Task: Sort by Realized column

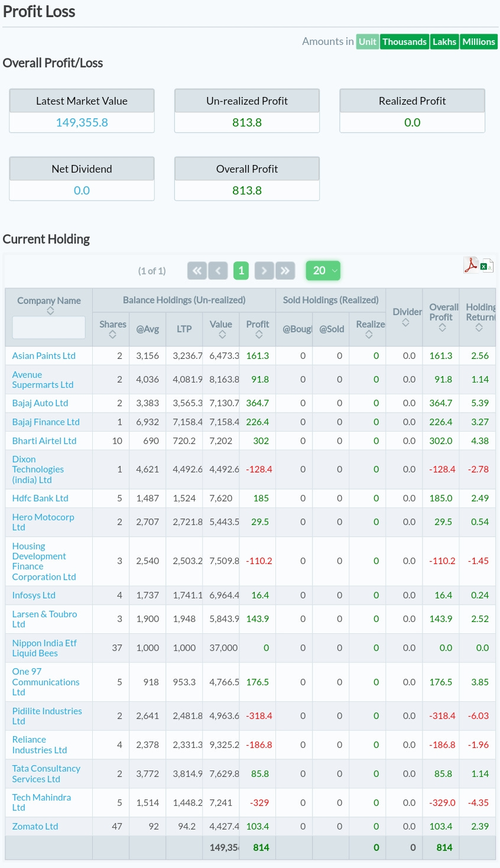Action: [369, 335]
